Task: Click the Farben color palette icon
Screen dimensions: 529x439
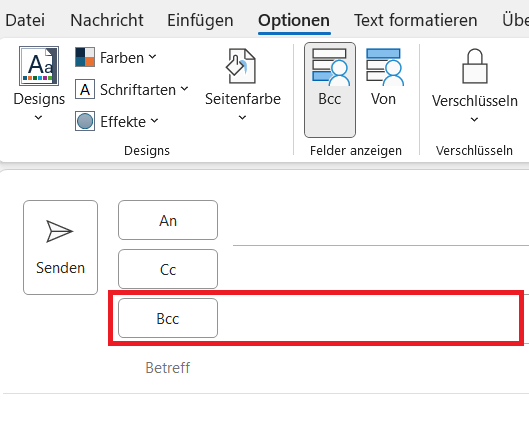Action: point(85,57)
